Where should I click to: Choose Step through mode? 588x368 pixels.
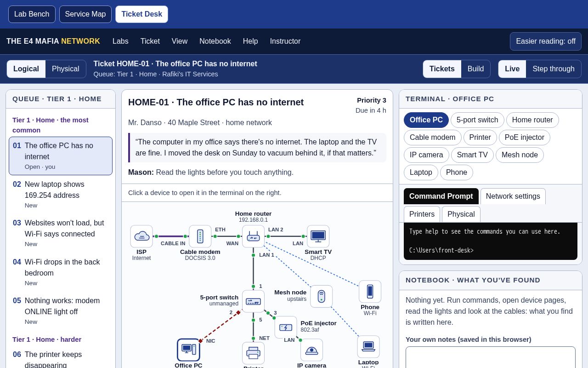coord(554,69)
